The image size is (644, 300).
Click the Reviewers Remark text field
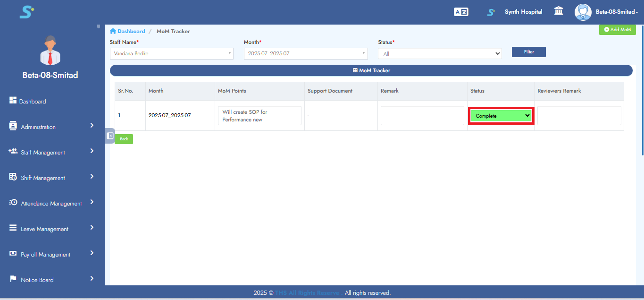579,116
